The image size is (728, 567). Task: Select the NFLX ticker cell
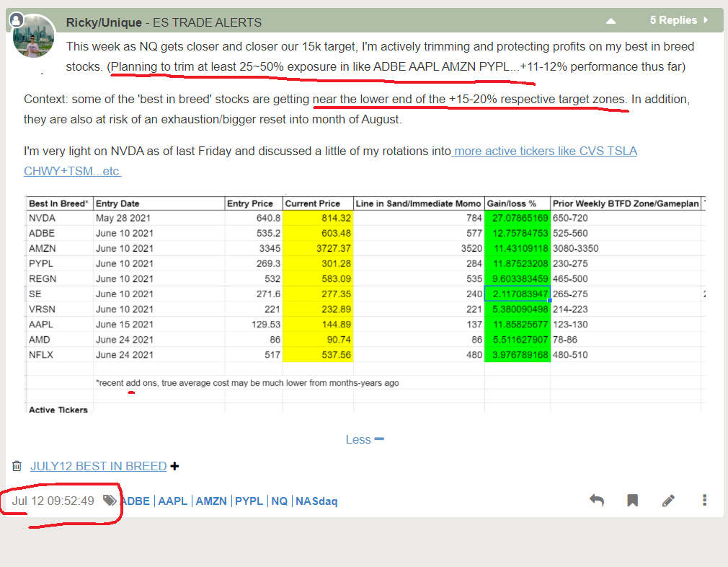click(60, 355)
